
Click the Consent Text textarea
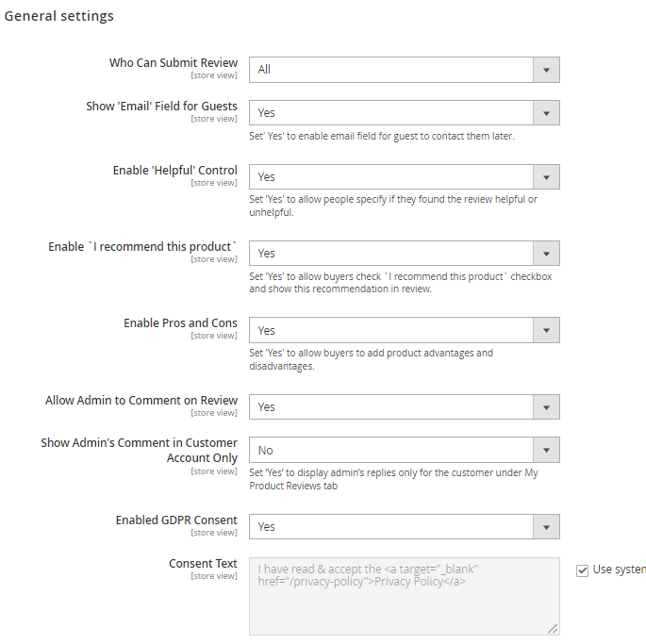(x=405, y=596)
